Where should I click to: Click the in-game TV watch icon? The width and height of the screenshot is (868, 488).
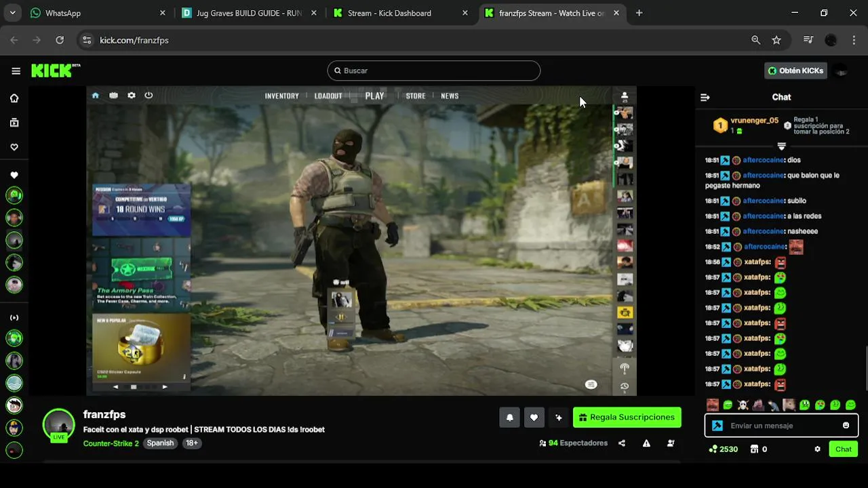tap(113, 96)
